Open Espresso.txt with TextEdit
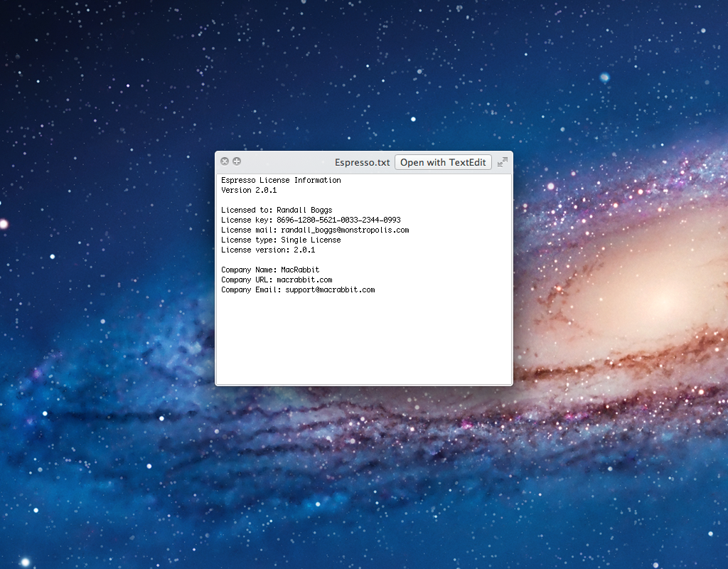 [443, 162]
